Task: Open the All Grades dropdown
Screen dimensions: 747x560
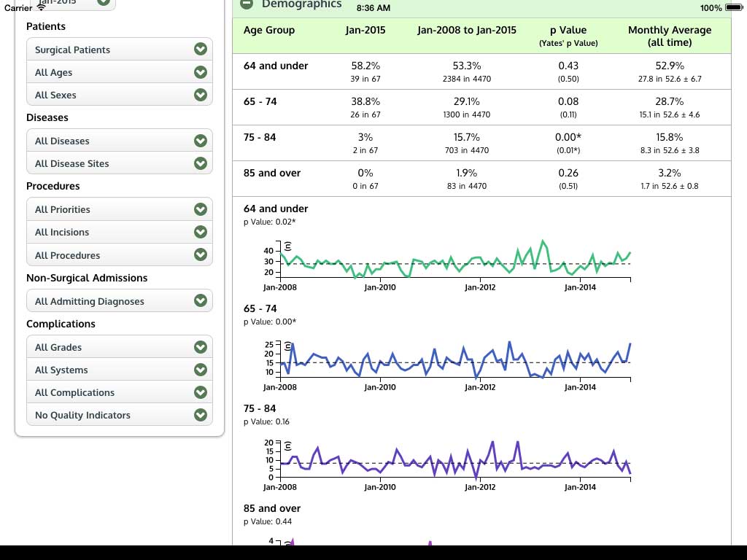Action: pos(120,347)
